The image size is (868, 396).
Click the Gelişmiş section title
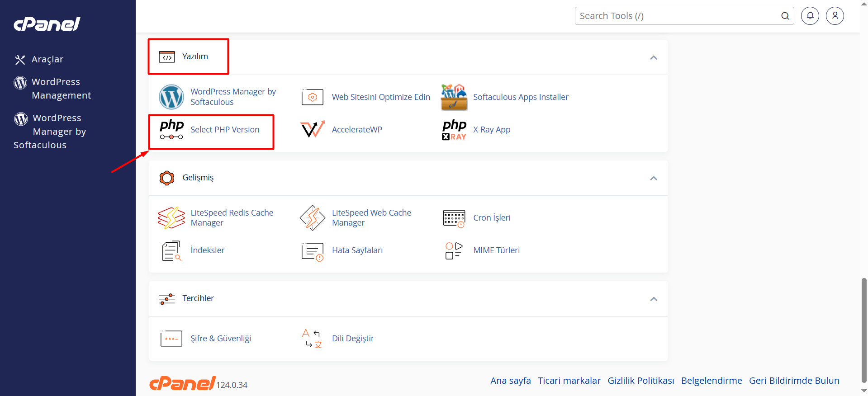point(198,178)
